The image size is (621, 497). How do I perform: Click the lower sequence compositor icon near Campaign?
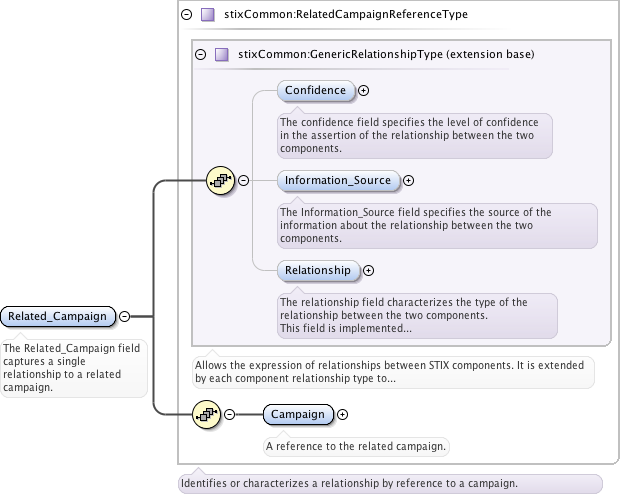[206, 414]
